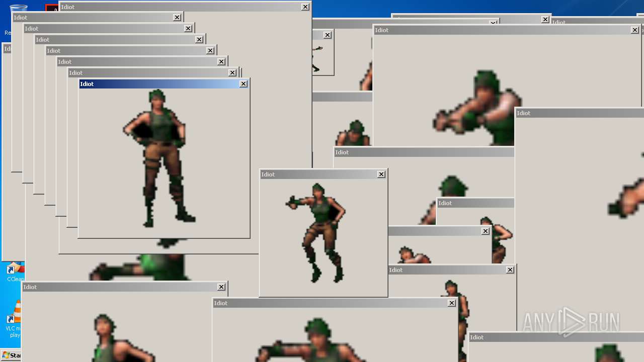Close the topmost large Idiot window behind cascade

(x=305, y=7)
